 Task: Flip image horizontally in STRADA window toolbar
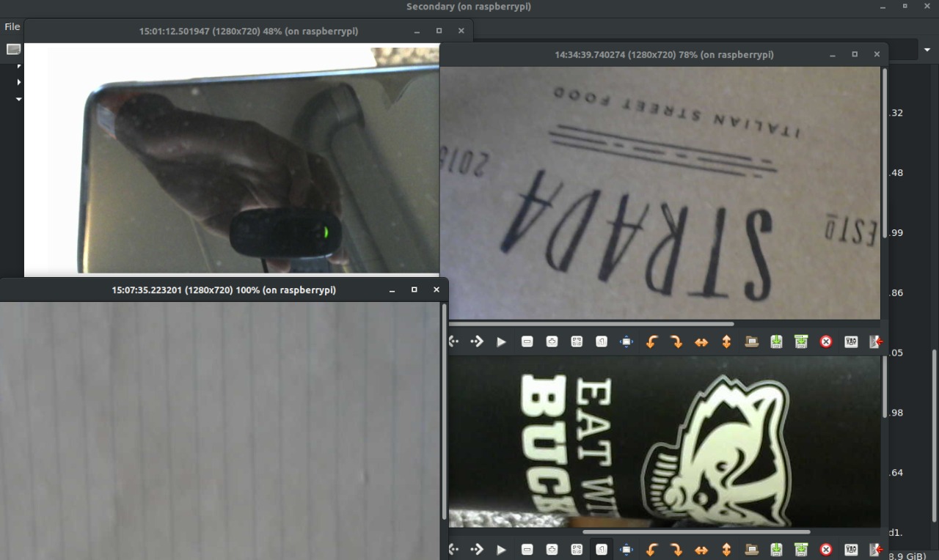[701, 342]
